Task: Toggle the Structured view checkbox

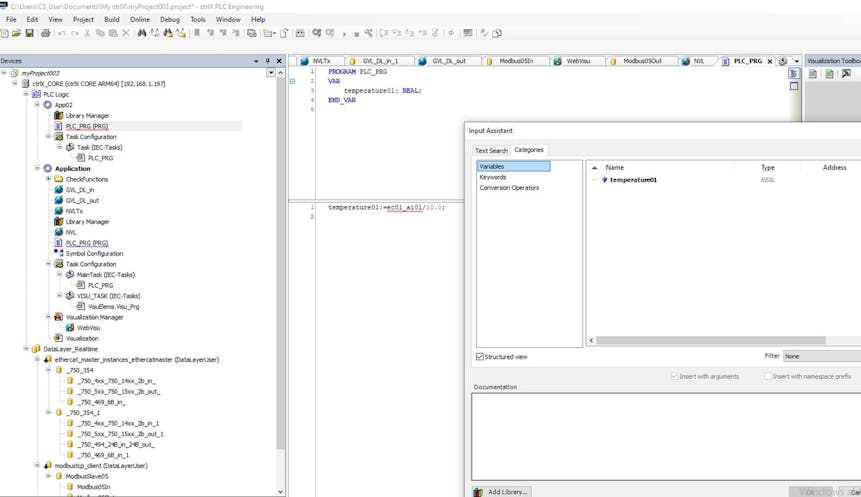Action: click(x=480, y=356)
